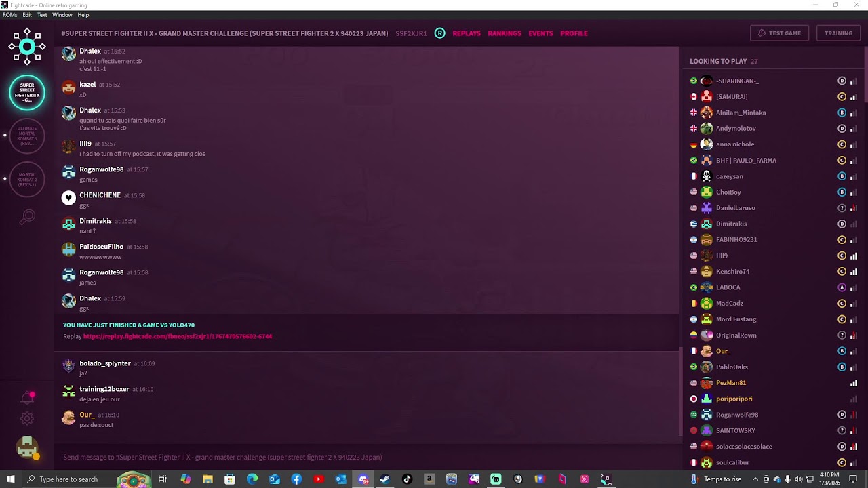Click kazel avatar in chat
Image resolution: width=868 pixels, height=488 pixels.
click(68, 87)
